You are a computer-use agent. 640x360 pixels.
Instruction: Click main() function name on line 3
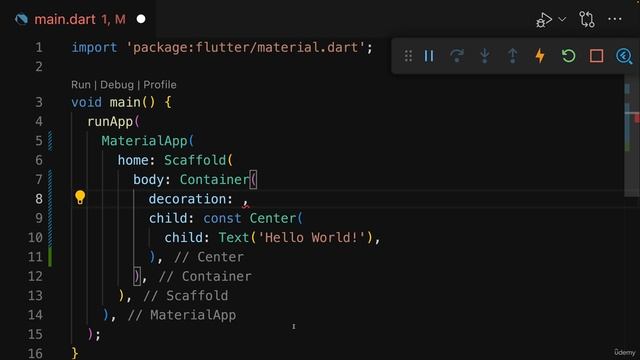[125, 102]
